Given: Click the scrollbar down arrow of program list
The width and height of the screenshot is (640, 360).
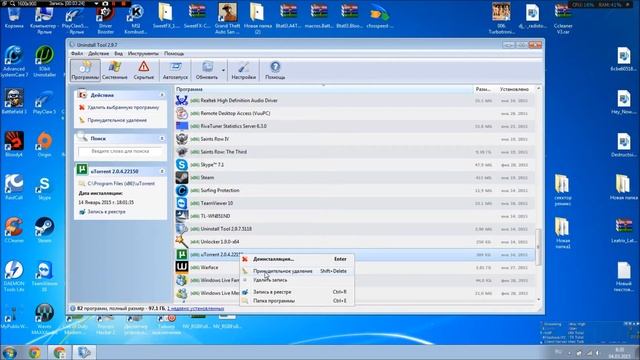Looking at the screenshot, I should (539, 300).
